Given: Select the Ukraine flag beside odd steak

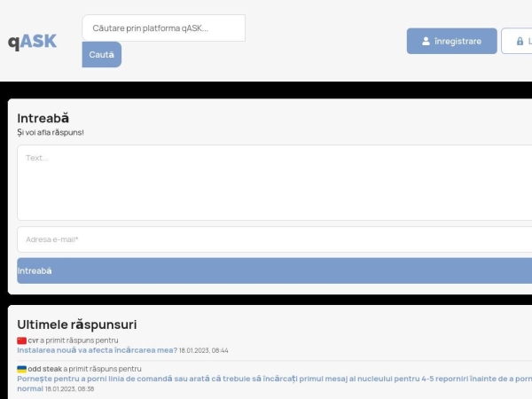Looking at the screenshot, I should pyautogui.click(x=21, y=369).
